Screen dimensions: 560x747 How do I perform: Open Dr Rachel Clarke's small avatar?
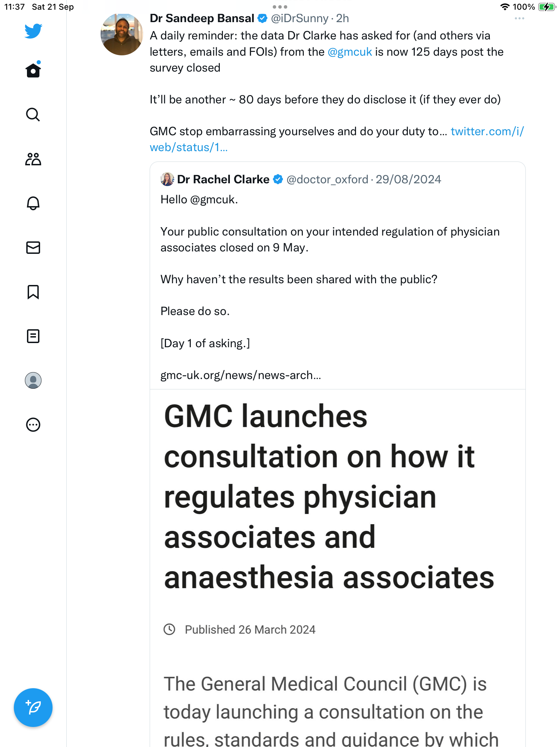click(x=167, y=179)
